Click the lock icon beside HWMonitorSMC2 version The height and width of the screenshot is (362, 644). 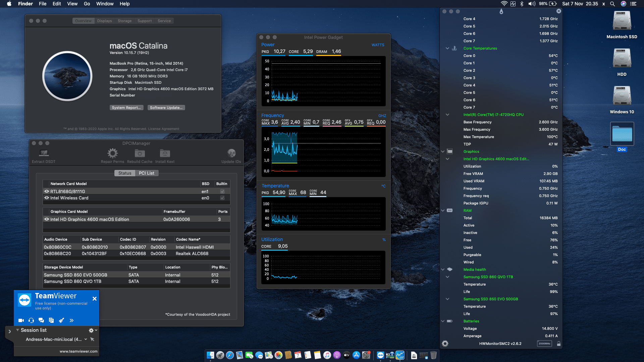coord(559,343)
